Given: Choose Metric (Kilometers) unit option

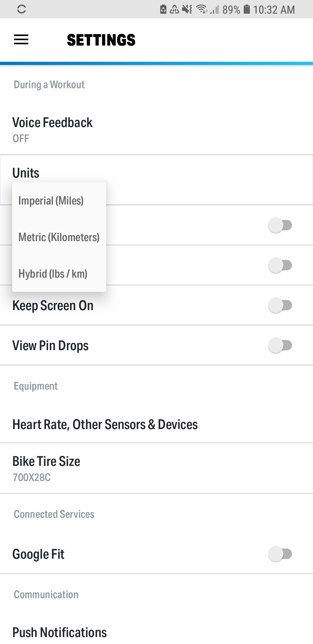Looking at the screenshot, I should pyautogui.click(x=59, y=237).
